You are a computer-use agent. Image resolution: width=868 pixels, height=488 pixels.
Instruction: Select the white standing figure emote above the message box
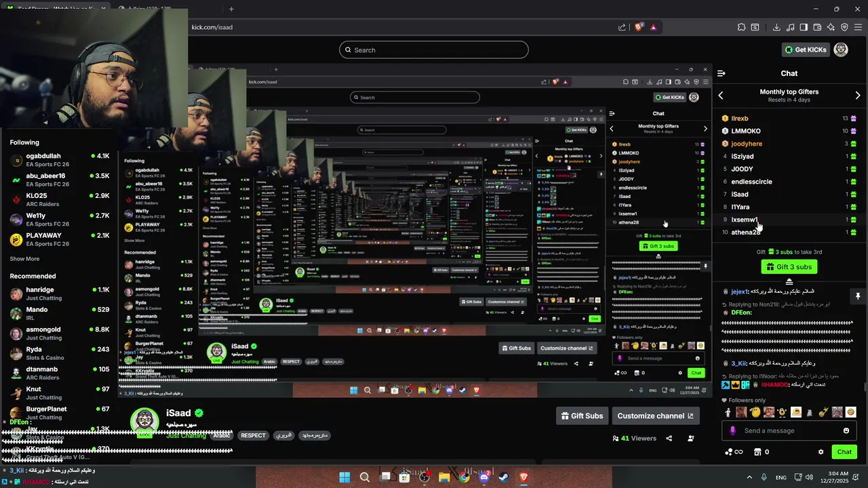728,412
